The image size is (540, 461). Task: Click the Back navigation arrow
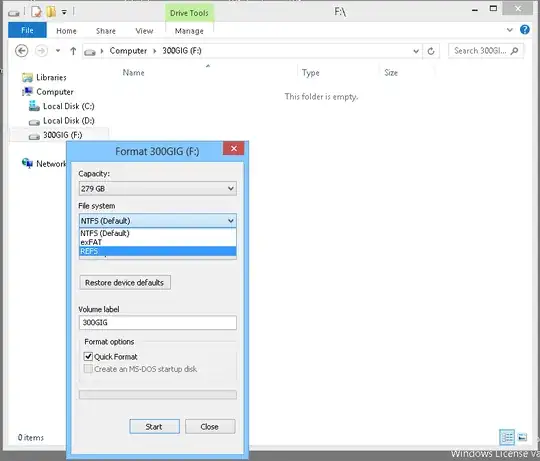point(21,51)
